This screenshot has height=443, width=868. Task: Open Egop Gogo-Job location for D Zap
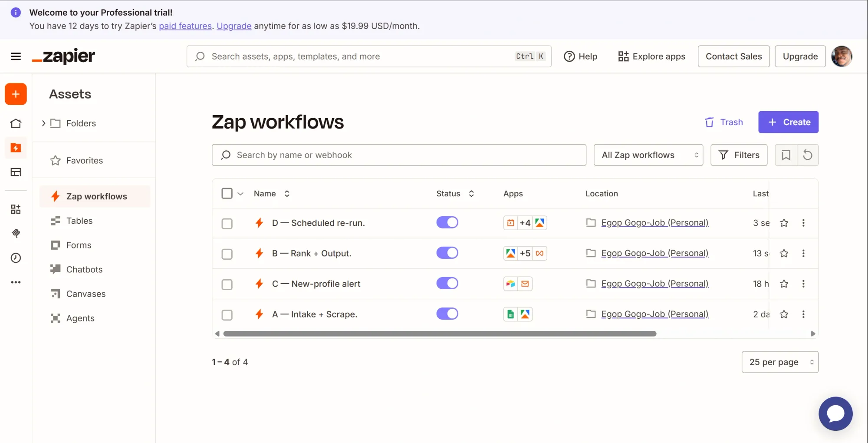point(654,223)
